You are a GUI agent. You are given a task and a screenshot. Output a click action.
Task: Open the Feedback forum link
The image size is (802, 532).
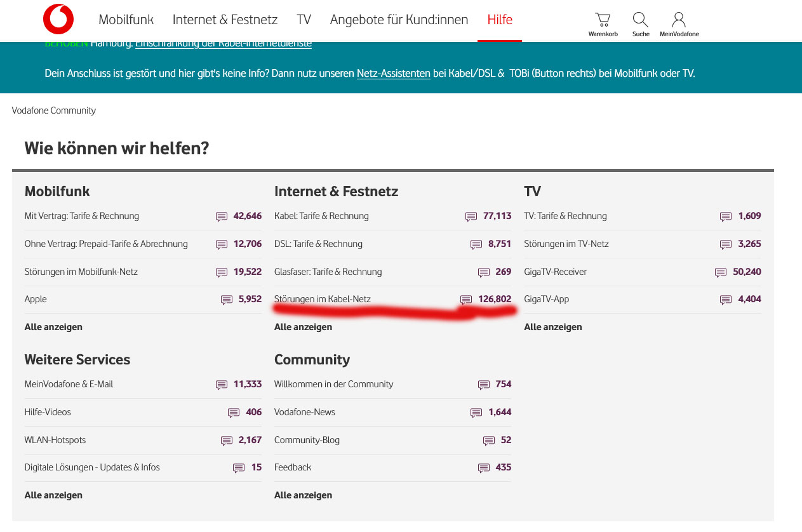click(293, 467)
